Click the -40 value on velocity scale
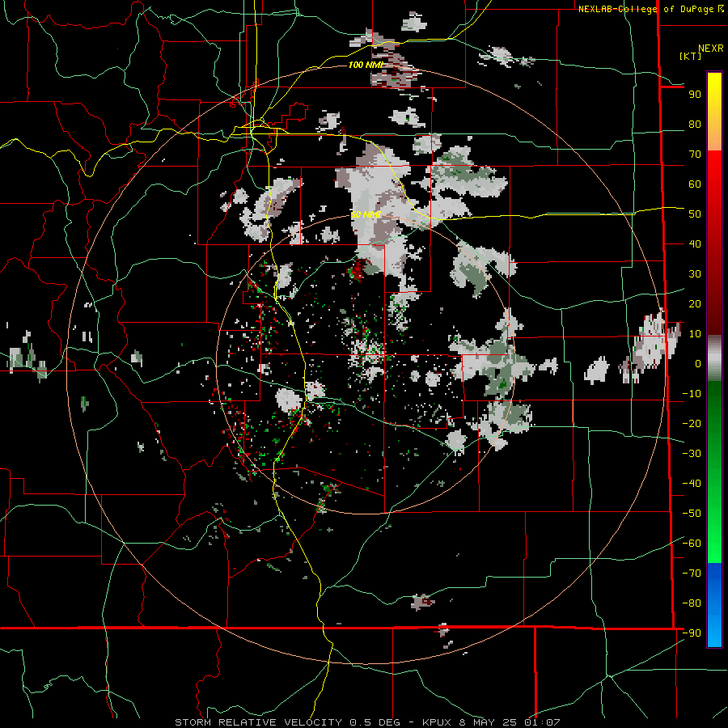The height and width of the screenshot is (728, 728). [692, 484]
